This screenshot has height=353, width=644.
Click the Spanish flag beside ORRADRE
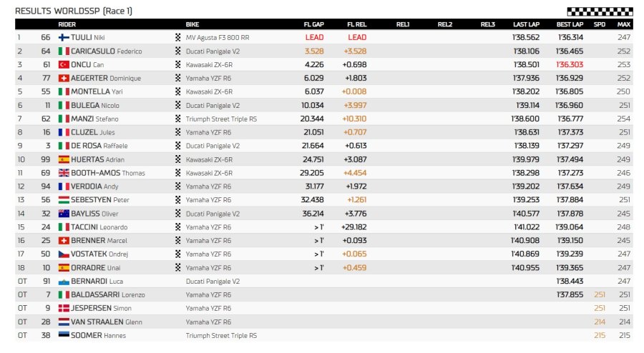tap(64, 267)
